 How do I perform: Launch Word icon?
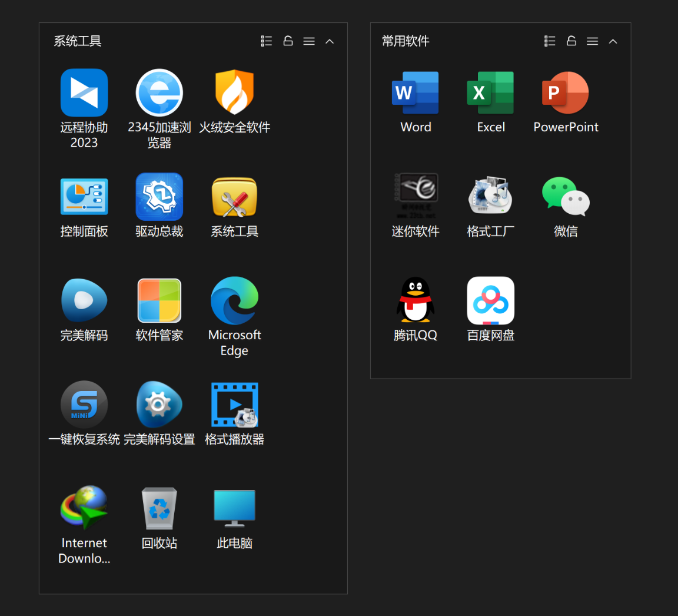pos(415,92)
